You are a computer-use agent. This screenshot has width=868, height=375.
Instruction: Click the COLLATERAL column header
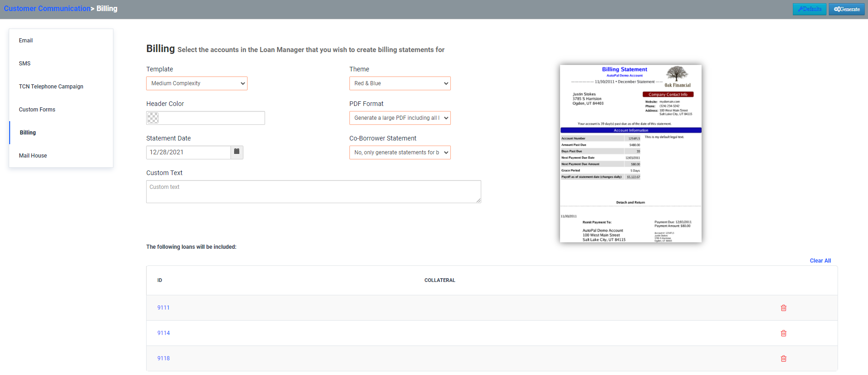point(440,280)
